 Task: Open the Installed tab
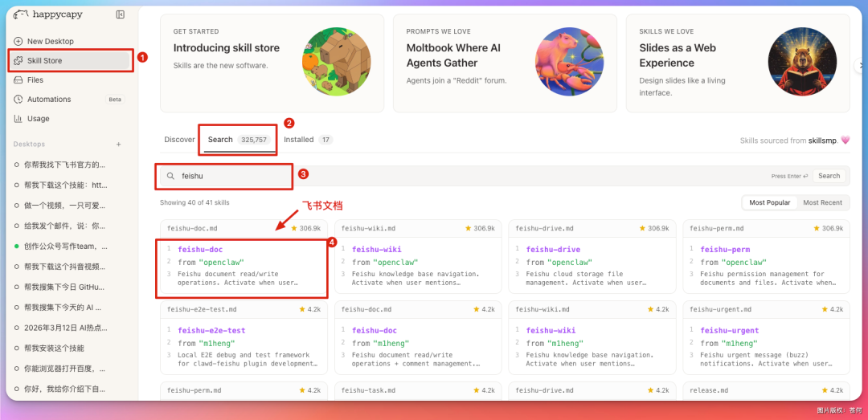[x=299, y=140]
